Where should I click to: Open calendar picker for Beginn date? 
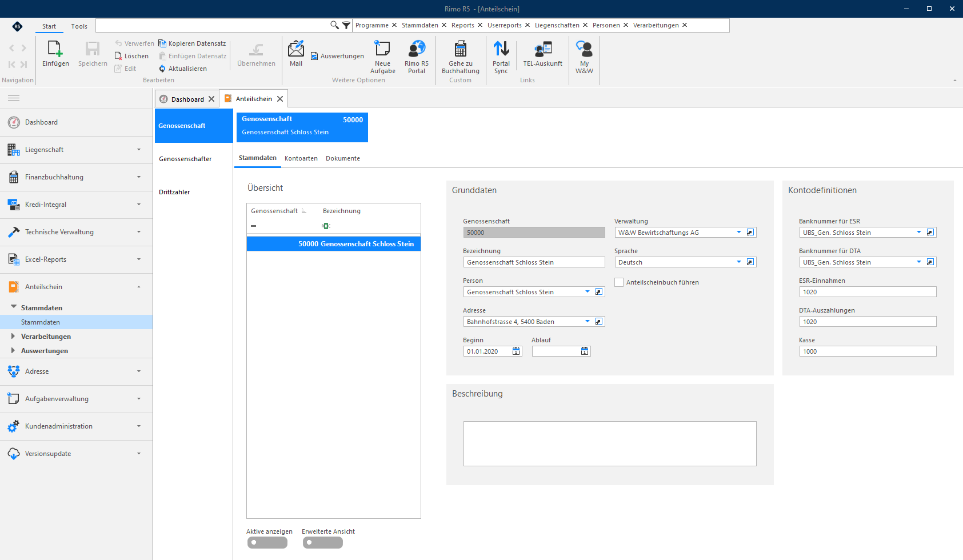click(516, 351)
